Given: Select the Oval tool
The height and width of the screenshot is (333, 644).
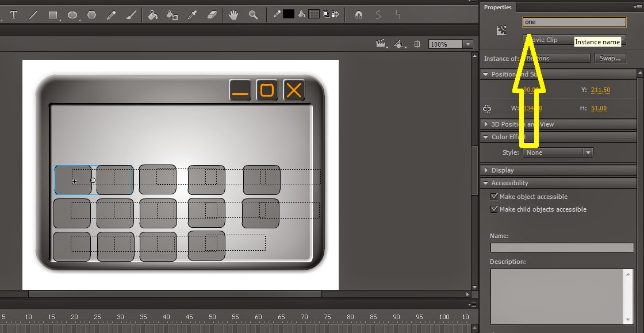Looking at the screenshot, I should (x=72, y=15).
